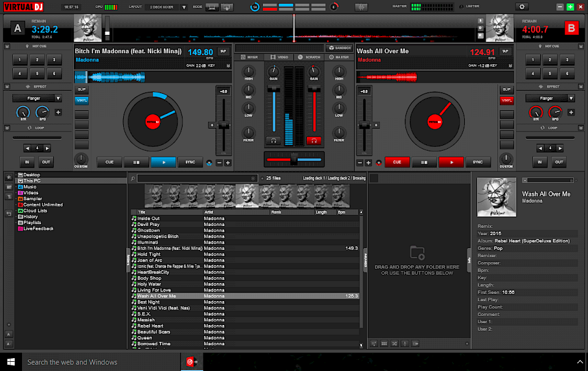Click the search magnifier icon in browser
The width and height of the screenshot is (588, 371).
(x=133, y=178)
